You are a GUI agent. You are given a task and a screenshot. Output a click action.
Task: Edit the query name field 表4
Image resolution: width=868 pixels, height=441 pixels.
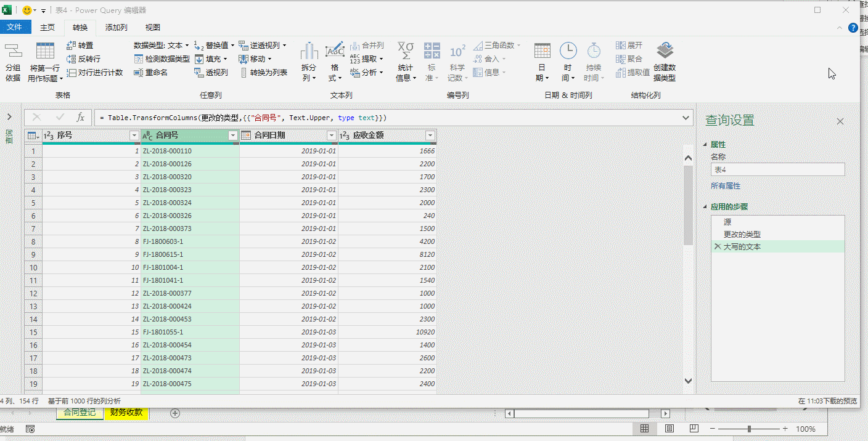coord(777,169)
